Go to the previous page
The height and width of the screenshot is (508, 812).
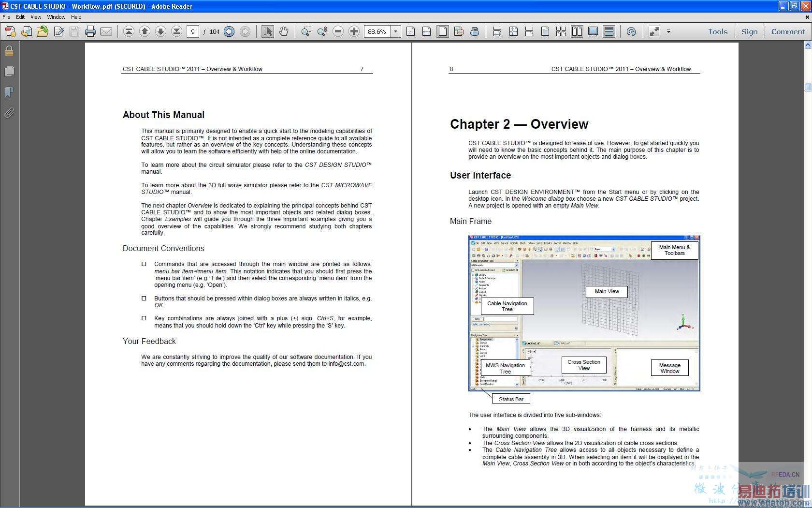click(x=145, y=31)
